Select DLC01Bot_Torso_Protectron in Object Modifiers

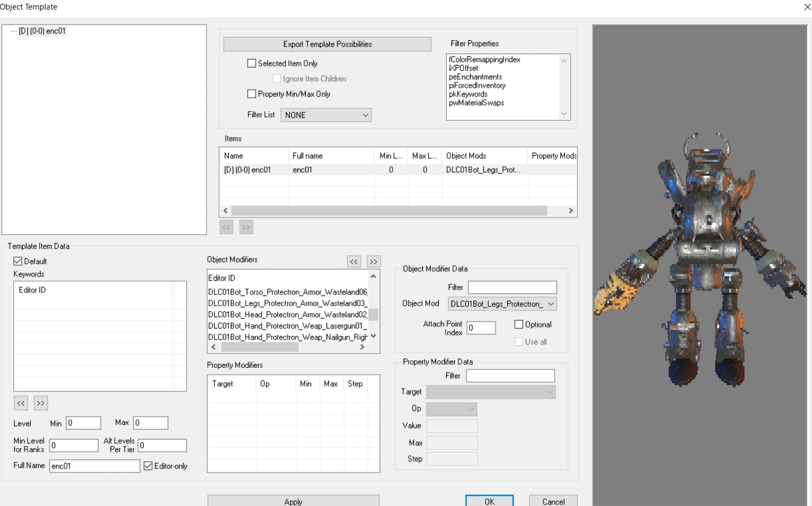(287, 291)
